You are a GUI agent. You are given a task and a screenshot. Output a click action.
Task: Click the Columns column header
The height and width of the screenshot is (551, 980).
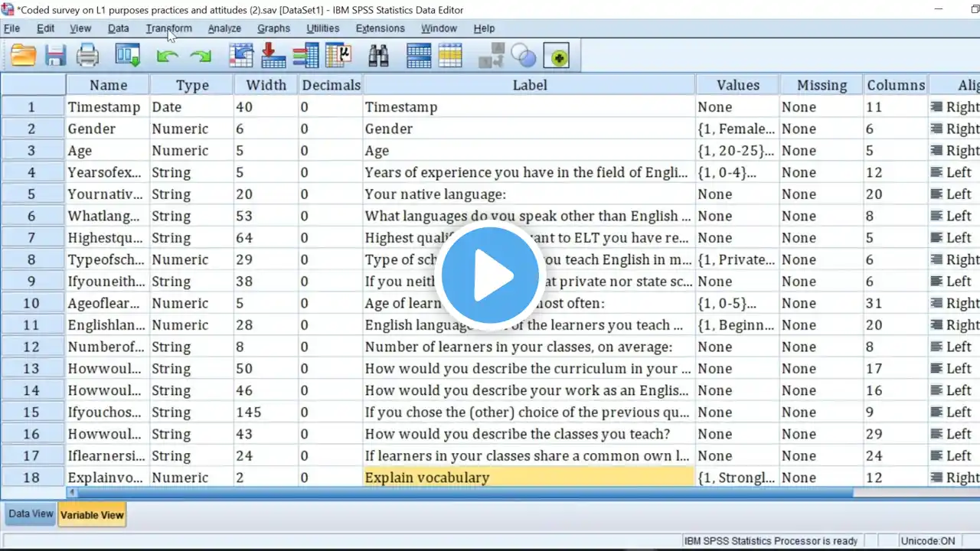pos(896,85)
